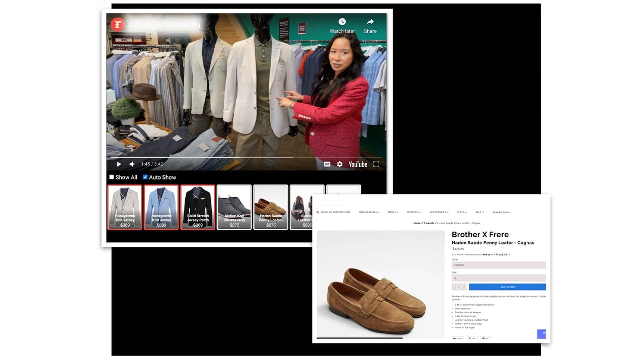Click the search magnifier icon on store page
The image size is (644, 362).
point(318,212)
